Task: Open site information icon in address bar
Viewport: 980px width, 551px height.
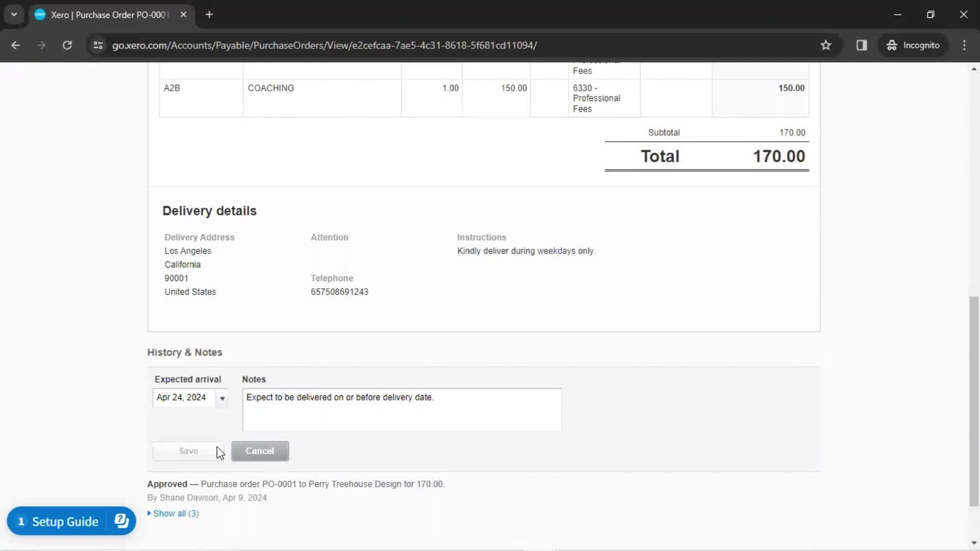Action: (98, 45)
